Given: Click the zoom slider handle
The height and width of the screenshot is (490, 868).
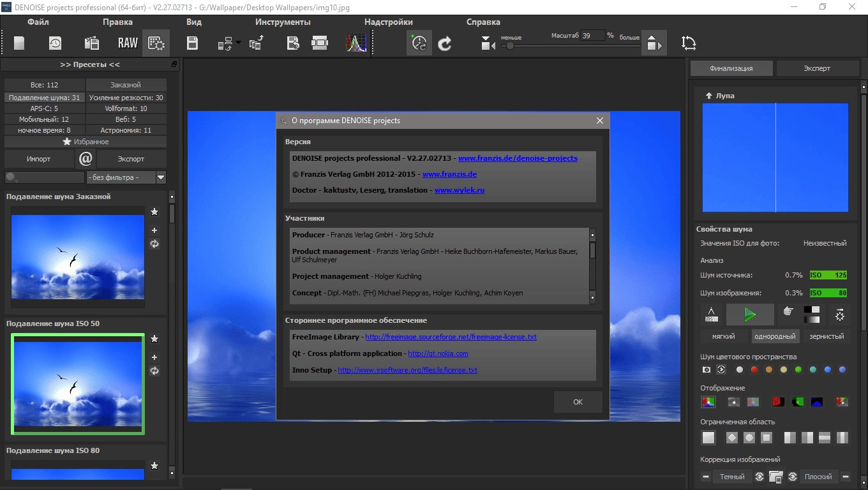Looking at the screenshot, I should coord(510,46).
